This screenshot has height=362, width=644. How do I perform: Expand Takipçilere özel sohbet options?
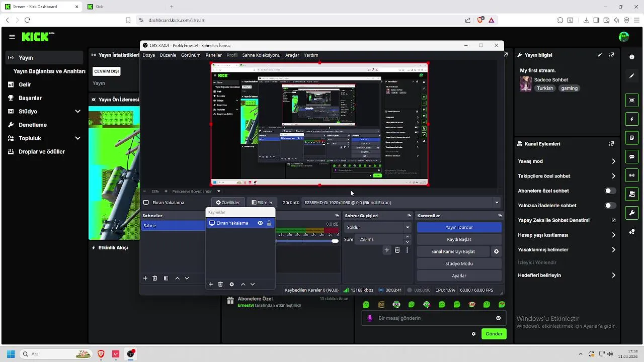tap(613, 176)
